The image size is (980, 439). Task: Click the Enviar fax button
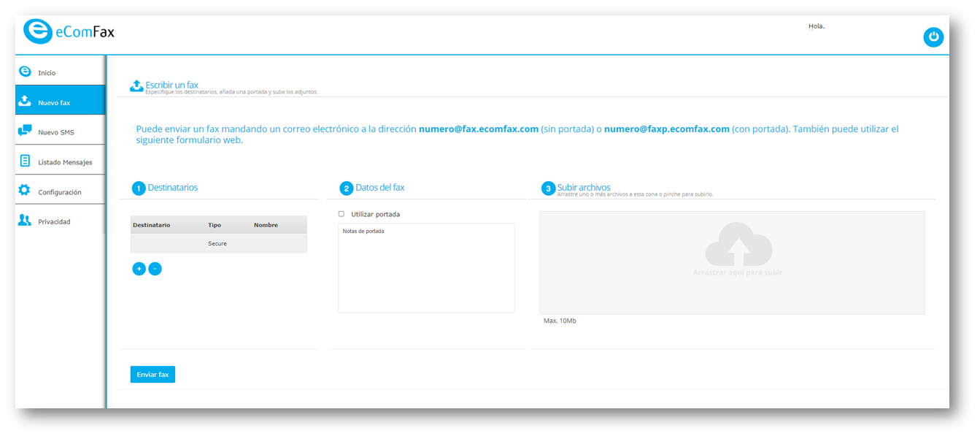pyautogui.click(x=153, y=375)
